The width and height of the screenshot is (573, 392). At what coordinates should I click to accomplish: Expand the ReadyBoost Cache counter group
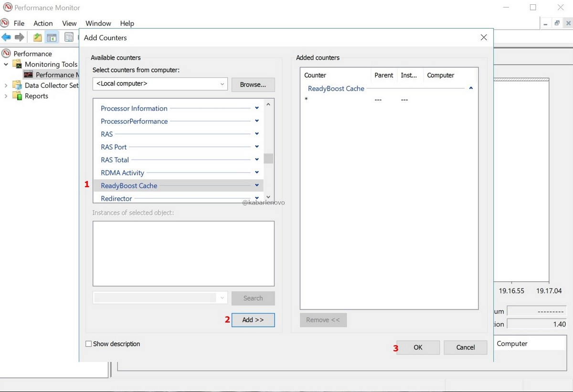pyautogui.click(x=257, y=185)
